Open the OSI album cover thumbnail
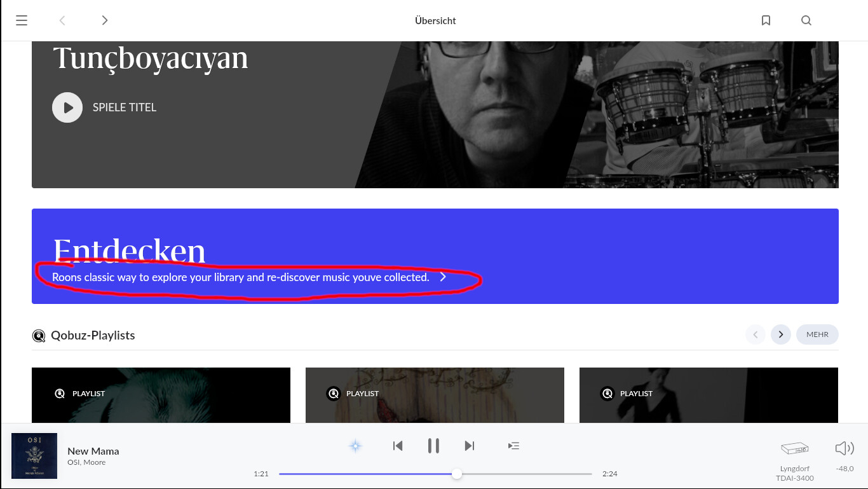This screenshot has width=868, height=489. click(34, 456)
